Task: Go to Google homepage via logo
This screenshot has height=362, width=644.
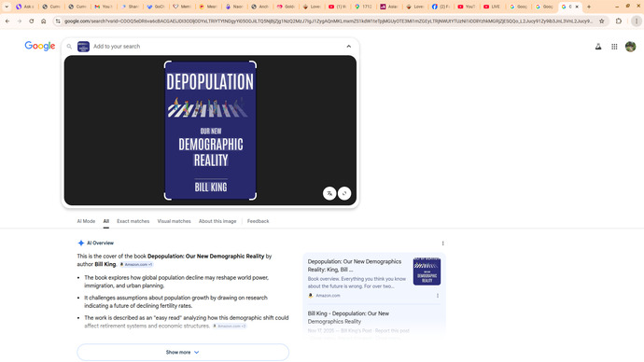Action: point(40,46)
